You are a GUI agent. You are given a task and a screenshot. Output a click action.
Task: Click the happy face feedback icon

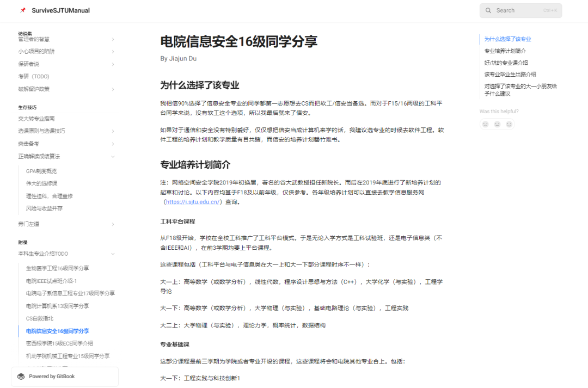pyautogui.click(x=509, y=124)
